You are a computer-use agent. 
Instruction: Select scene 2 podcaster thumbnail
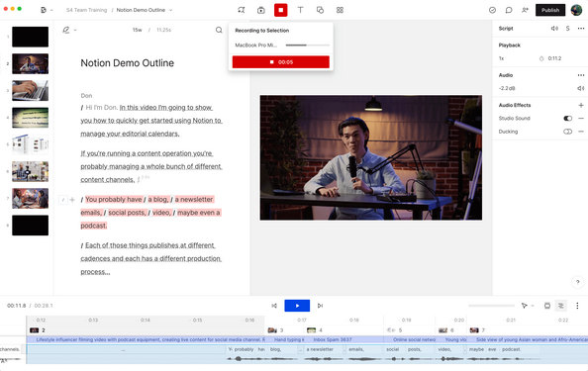coord(30,63)
